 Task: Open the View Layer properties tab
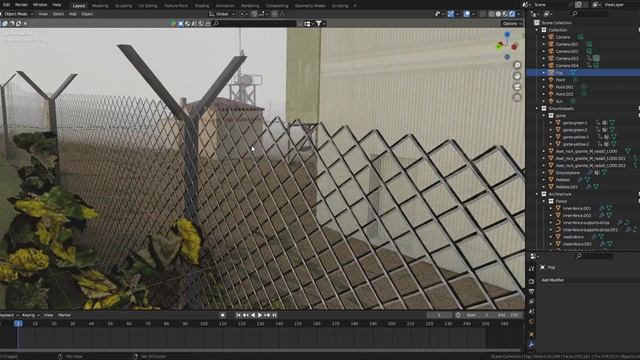click(x=531, y=302)
